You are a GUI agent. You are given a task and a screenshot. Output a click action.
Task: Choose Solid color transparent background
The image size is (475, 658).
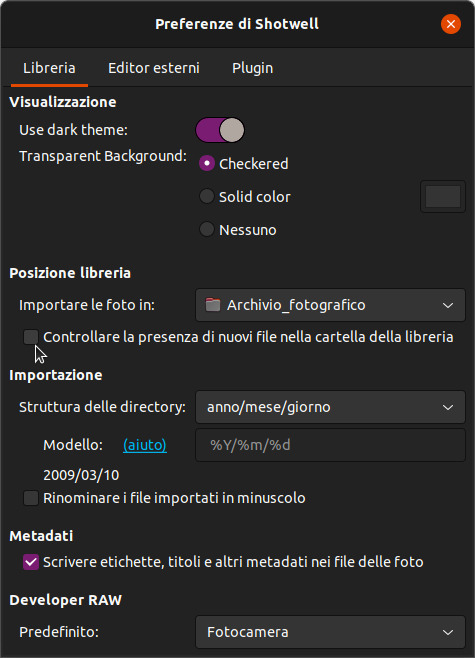click(x=207, y=196)
